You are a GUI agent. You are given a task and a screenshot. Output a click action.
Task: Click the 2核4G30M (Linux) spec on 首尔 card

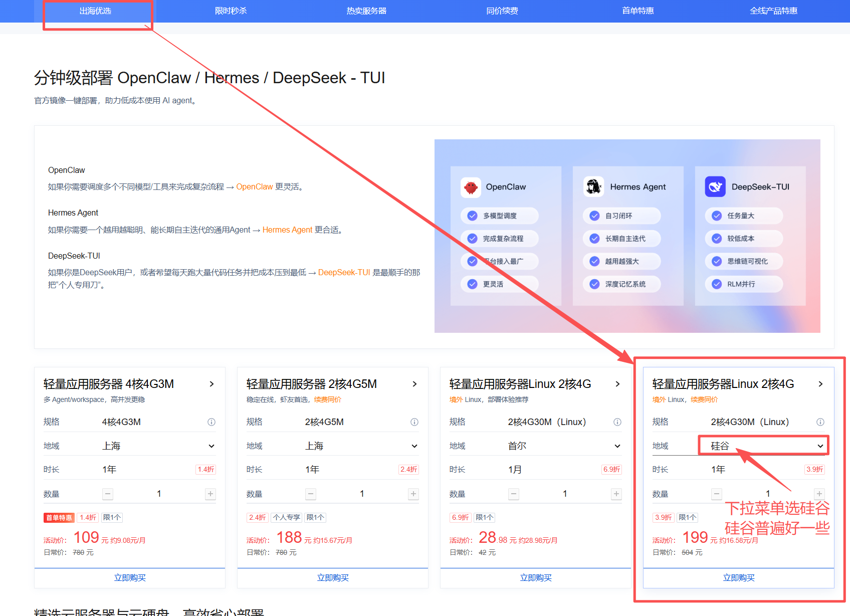click(547, 422)
